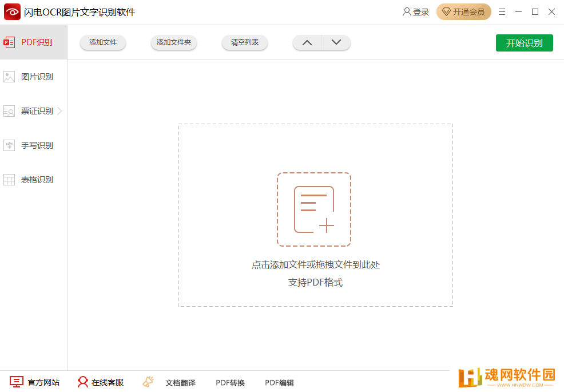
Task: Move item down with the down arrow
Action: click(x=336, y=42)
